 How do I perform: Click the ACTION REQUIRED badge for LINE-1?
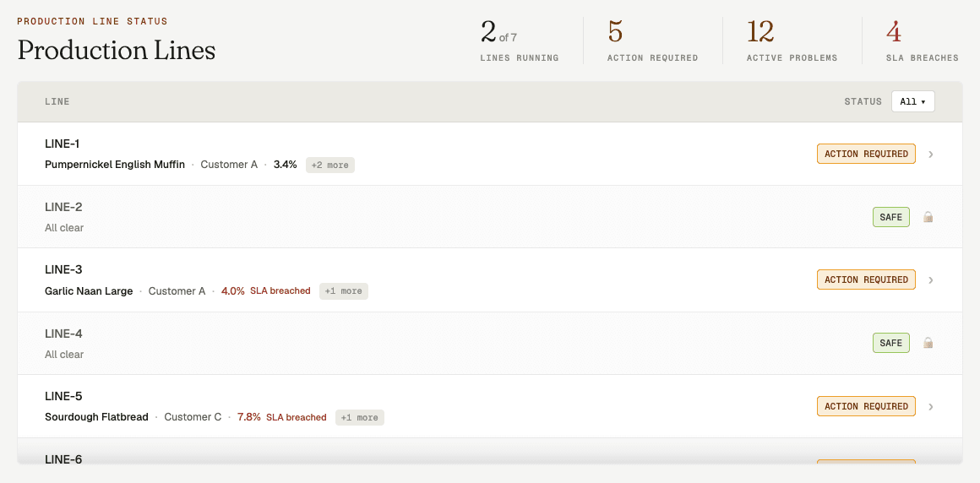point(866,154)
